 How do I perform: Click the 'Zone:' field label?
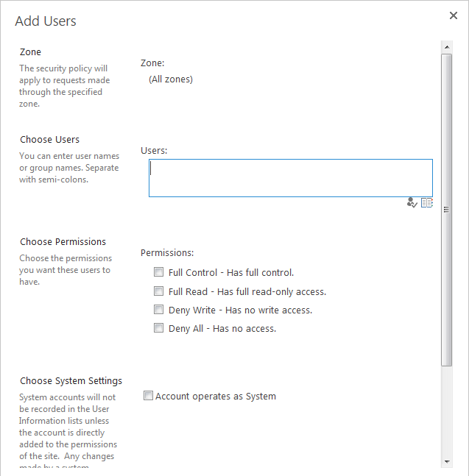click(x=152, y=63)
